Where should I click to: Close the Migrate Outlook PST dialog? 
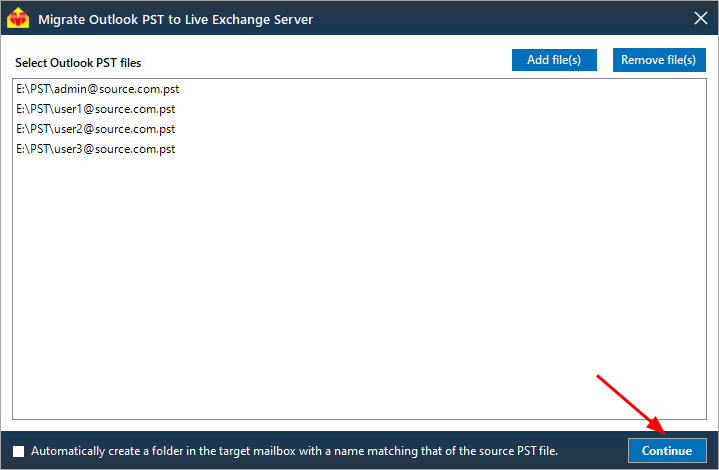tap(701, 18)
